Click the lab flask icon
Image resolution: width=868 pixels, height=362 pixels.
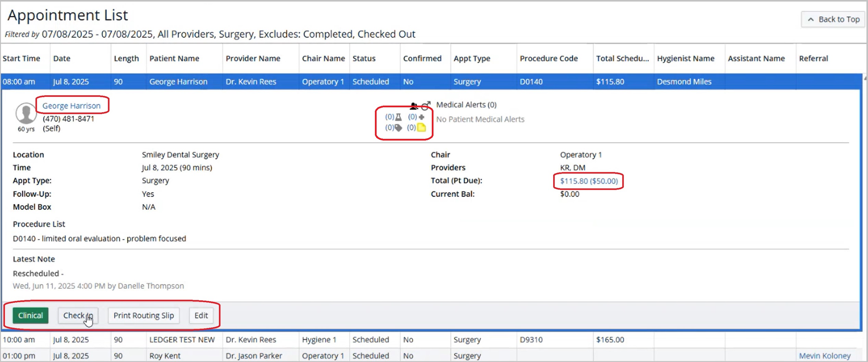(398, 117)
